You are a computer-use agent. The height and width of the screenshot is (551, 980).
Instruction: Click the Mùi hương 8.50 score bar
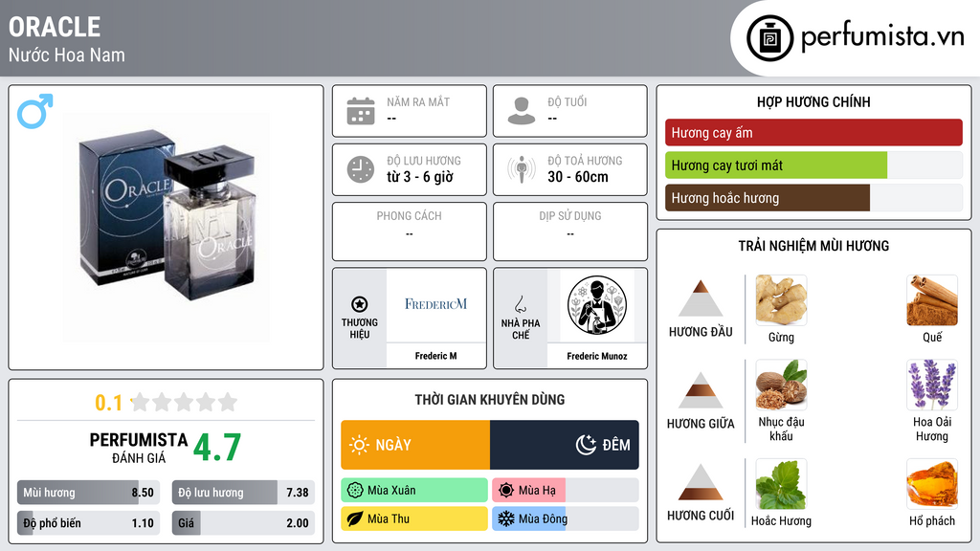click(x=88, y=493)
